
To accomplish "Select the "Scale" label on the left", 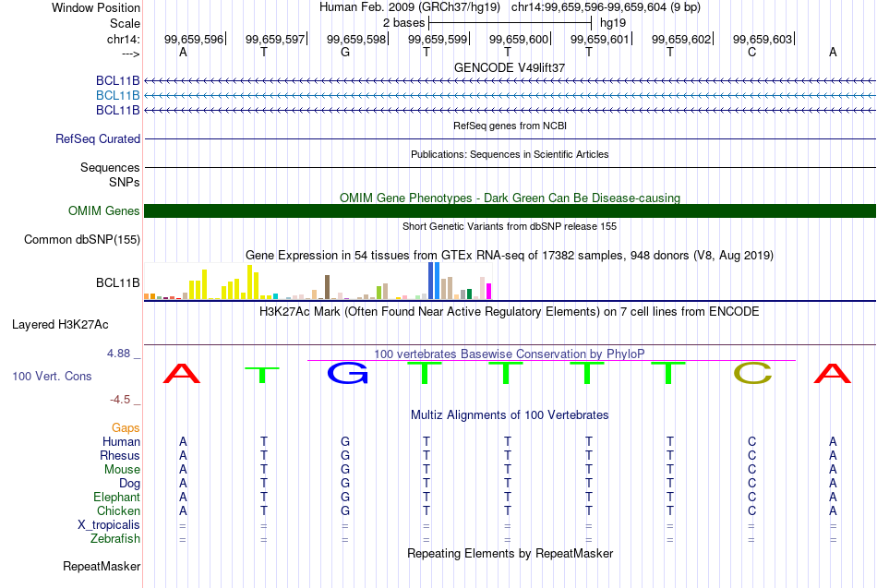I will coord(125,23).
